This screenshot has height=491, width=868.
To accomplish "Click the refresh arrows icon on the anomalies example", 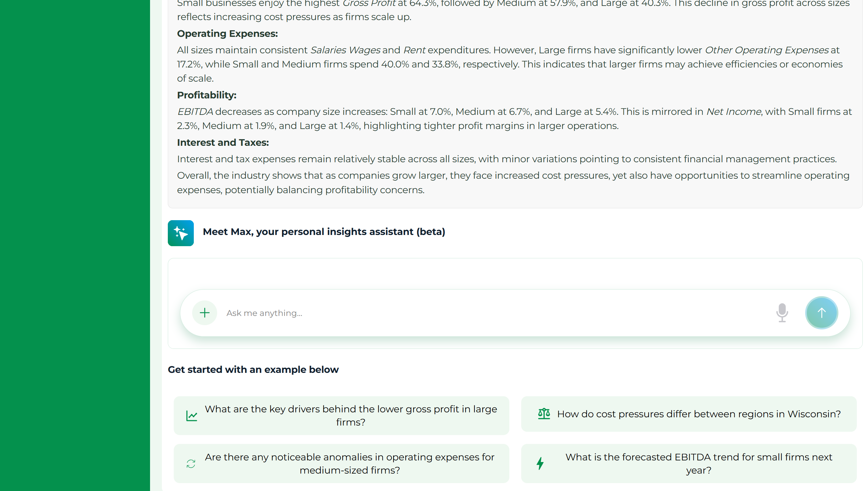I will click(x=191, y=464).
